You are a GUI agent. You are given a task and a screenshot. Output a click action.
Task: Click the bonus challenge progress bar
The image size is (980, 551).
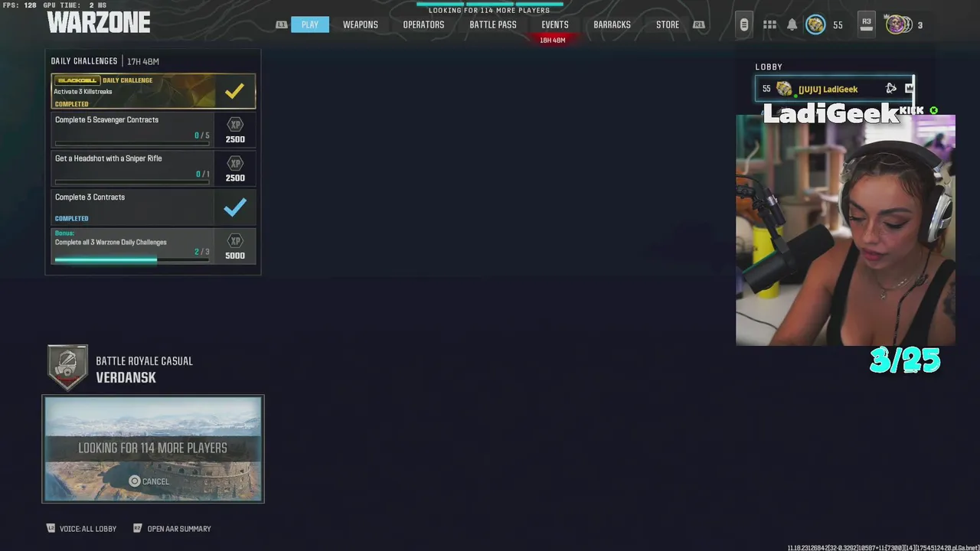132,260
